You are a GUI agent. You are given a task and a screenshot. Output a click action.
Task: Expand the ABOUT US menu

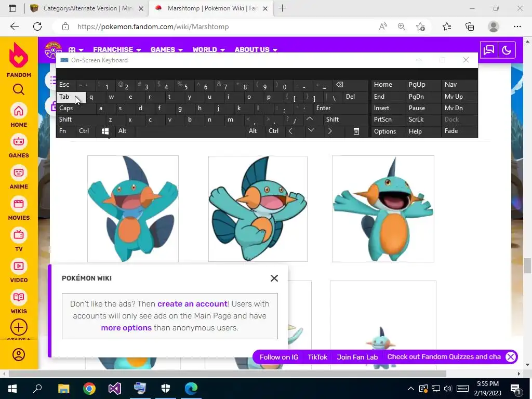click(256, 49)
